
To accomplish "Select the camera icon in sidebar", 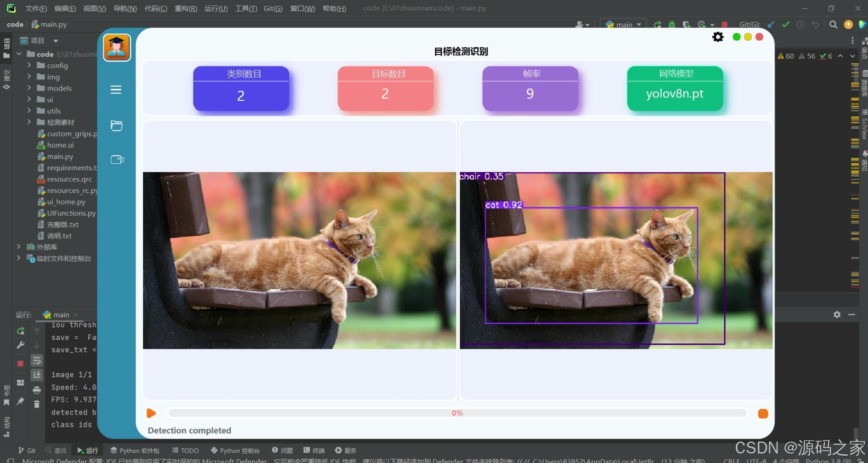I will pos(117,159).
